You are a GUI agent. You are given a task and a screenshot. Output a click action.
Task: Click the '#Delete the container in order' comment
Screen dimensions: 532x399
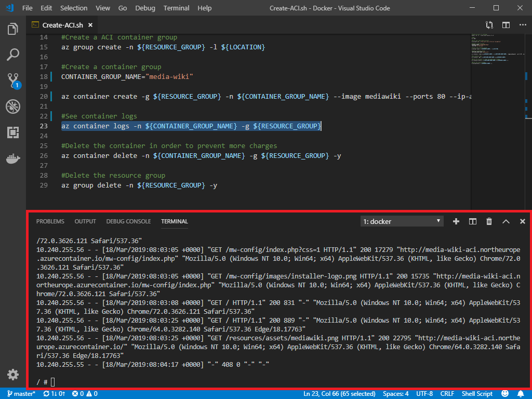169,146
